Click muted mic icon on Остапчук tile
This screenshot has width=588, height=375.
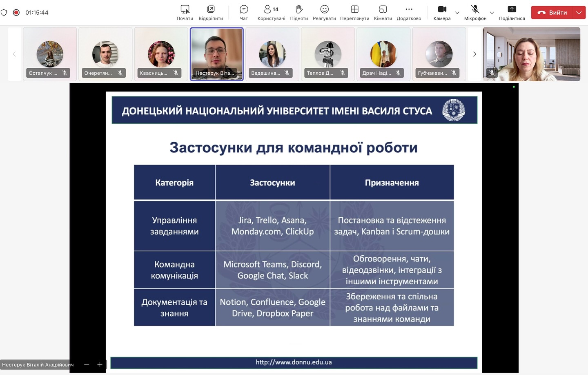pos(65,73)
